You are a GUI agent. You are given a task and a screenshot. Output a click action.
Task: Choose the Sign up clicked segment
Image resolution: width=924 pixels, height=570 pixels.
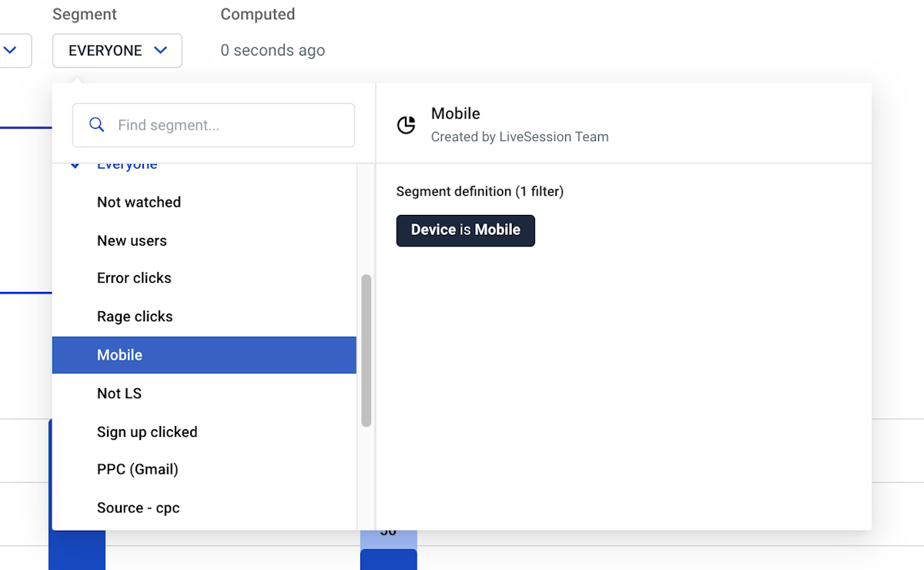(147, 432)
